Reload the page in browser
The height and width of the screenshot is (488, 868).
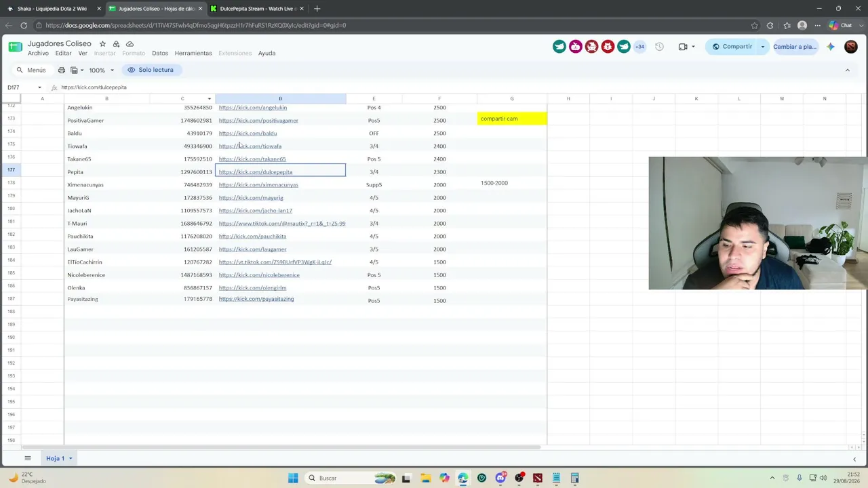pos(24,25)
